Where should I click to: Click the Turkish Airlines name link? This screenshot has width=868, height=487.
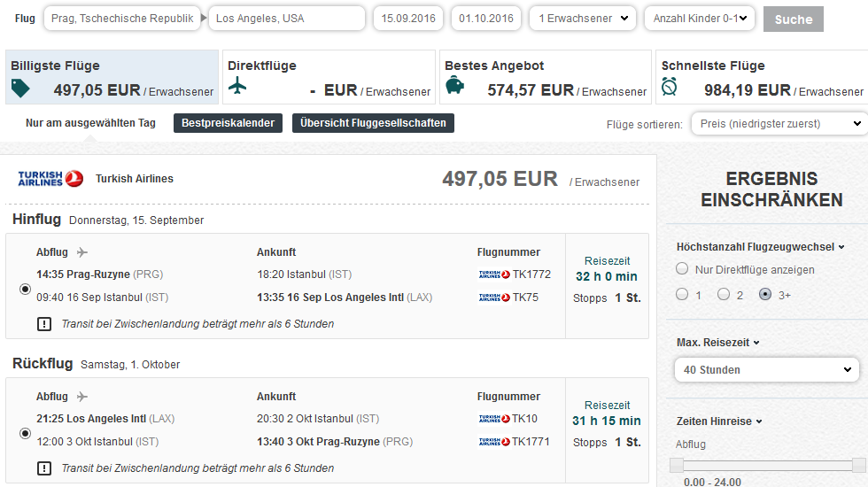(x=135, y=178)
